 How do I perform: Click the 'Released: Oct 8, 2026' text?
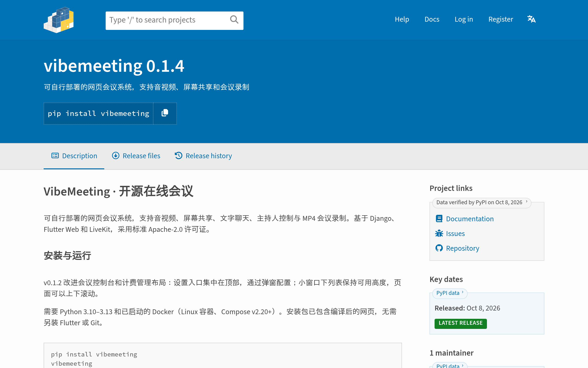pos(467,308)
